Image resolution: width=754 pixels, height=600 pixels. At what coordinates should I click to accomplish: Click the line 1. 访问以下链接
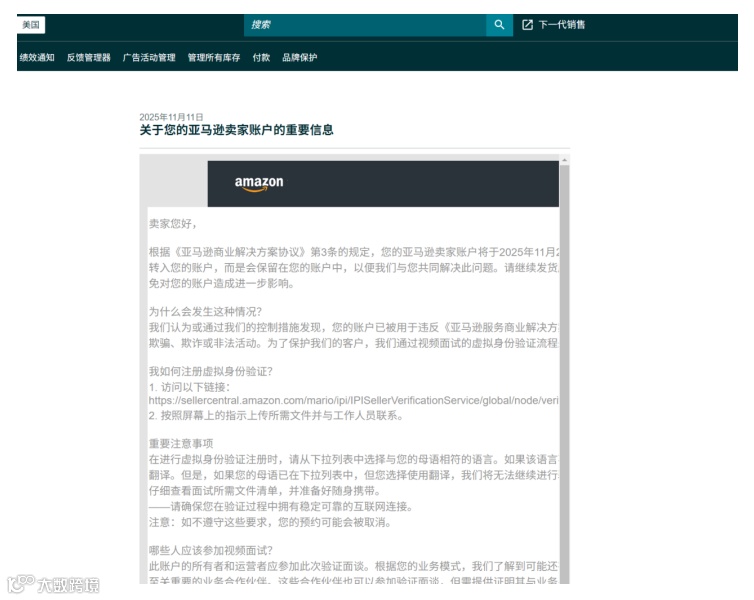click(189, 387)
